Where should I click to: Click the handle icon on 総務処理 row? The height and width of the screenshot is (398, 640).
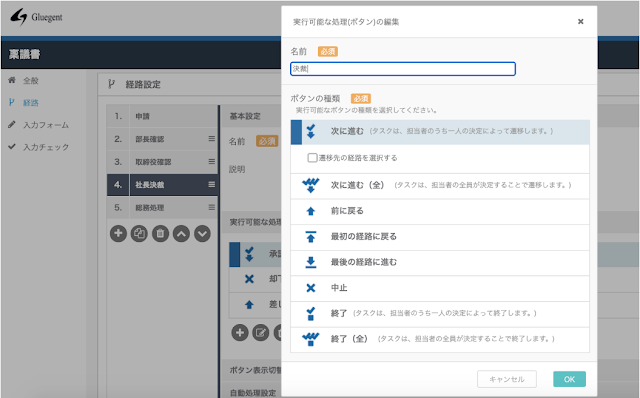tap(211, 207)
